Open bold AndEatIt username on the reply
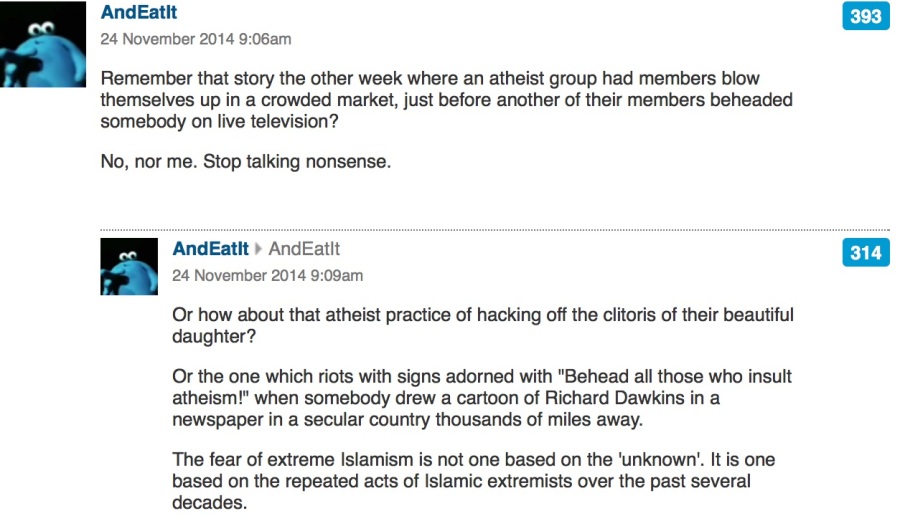The image size is (900, 516). (x=211, y=249)
